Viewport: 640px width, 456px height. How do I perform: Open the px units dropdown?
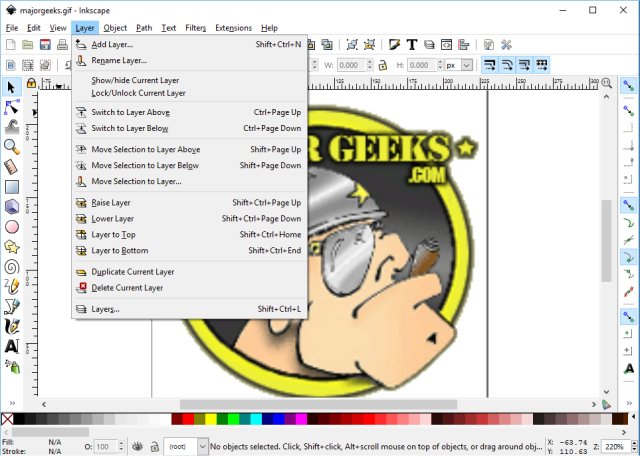coord(467,65)
